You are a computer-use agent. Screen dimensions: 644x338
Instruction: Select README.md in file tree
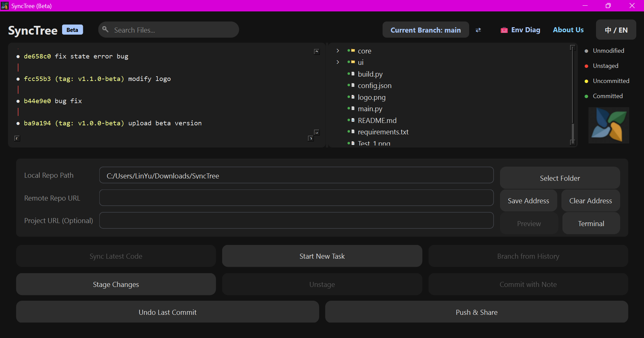point(377,120)
